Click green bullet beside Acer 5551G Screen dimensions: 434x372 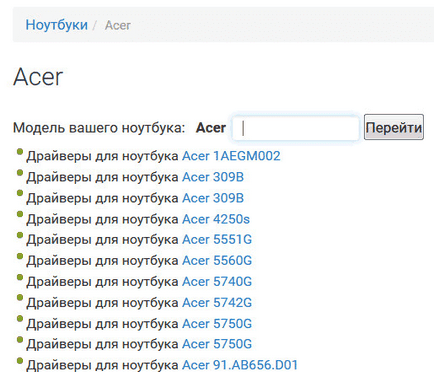(x=20, y=235)
